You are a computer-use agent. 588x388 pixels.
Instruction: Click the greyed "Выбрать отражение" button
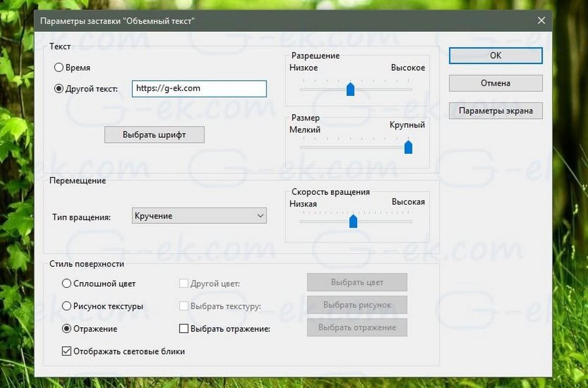pos(357,328)
